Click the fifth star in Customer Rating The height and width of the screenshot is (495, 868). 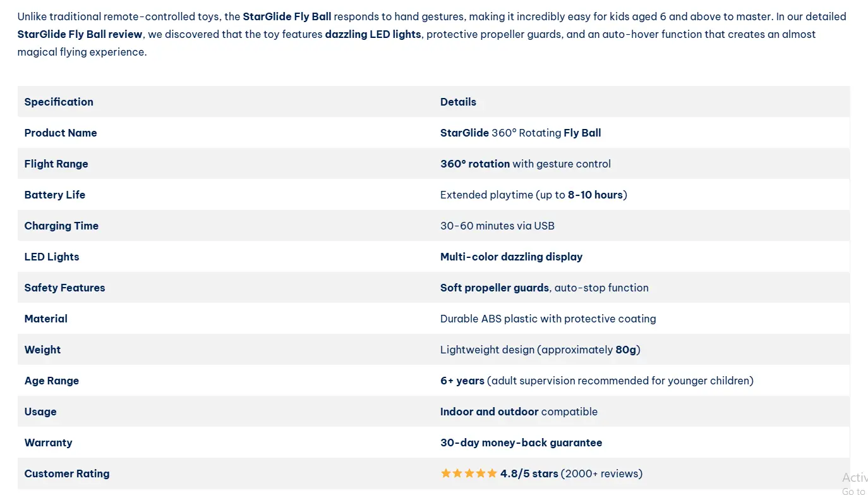coord(492,474)
